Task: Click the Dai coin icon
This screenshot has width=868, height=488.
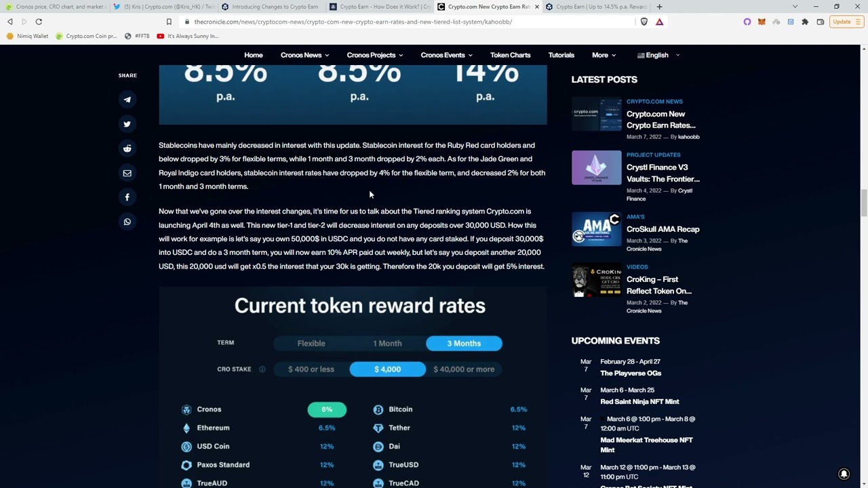Action: click(378, 447)
